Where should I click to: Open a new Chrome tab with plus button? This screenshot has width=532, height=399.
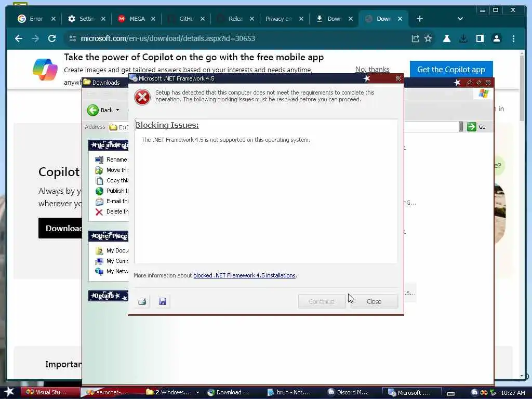click(x=420, y=19)
